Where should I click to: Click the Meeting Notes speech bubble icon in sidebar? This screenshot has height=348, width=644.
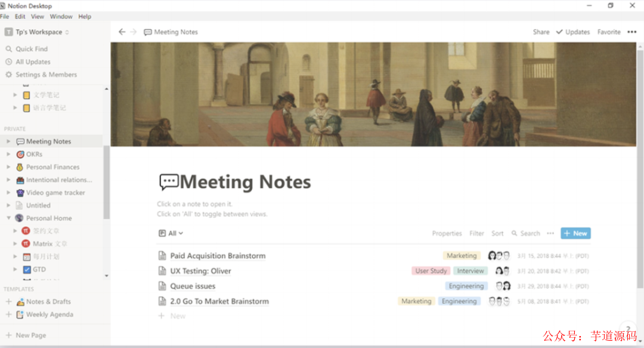(x=20, y=141)
